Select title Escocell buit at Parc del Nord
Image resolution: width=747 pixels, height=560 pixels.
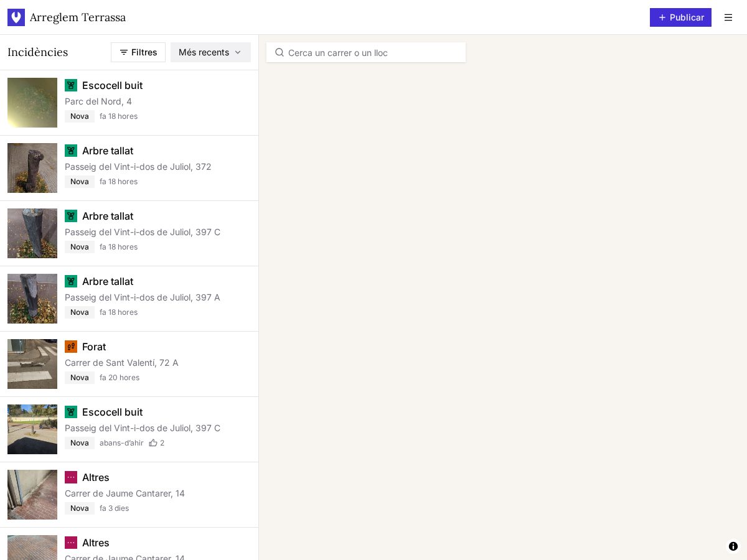click(112, 85)
